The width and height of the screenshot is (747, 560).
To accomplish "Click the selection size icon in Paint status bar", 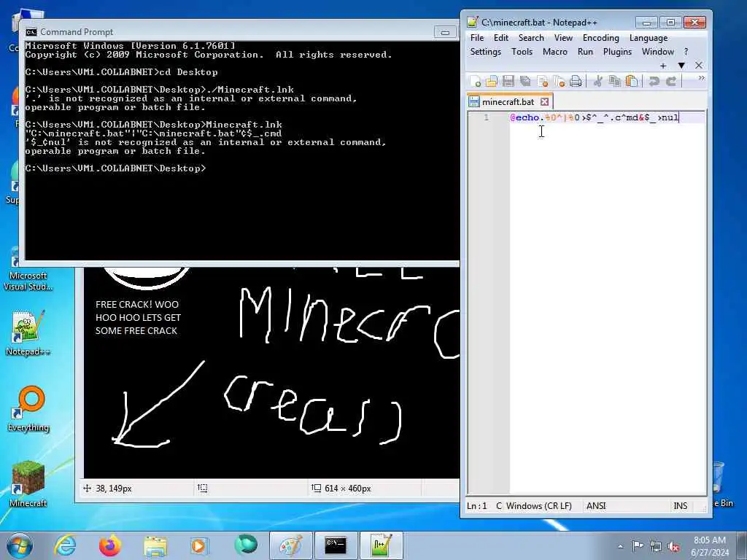I will (x=317, y=488).
